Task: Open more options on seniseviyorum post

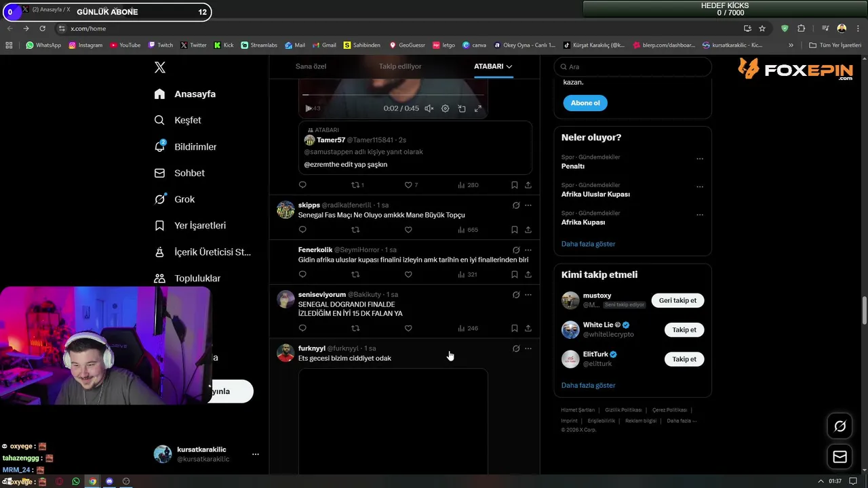Action: [528, 295]
